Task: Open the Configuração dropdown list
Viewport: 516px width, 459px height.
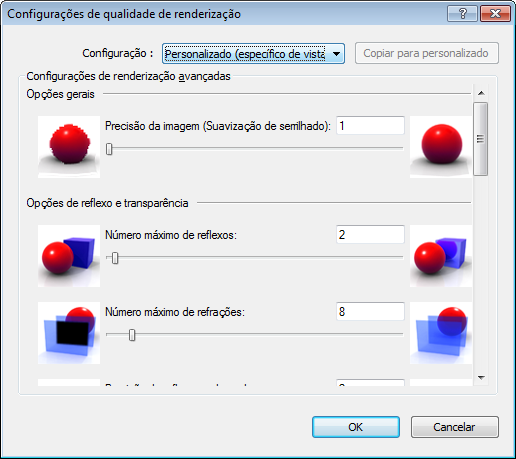Action: [x=253, y=53]
